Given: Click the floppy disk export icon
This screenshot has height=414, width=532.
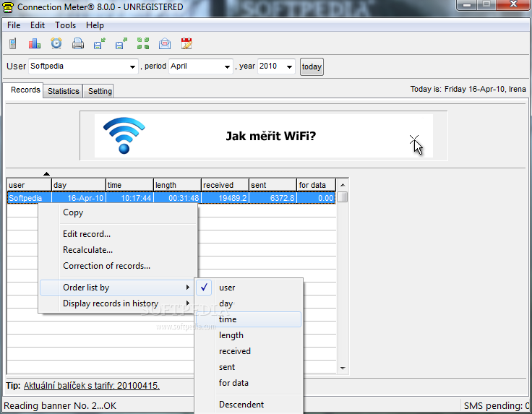Looking at the screenshot, I should (121, 43).
